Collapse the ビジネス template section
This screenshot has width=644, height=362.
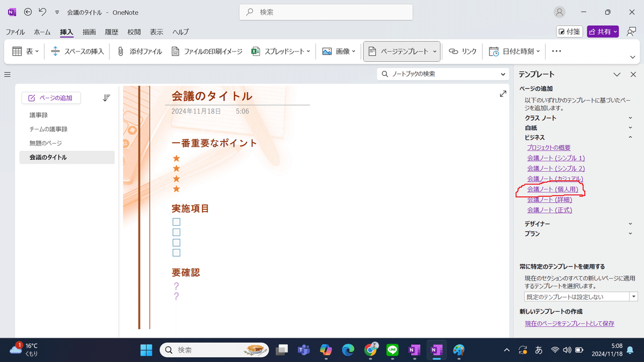[630, 137]
